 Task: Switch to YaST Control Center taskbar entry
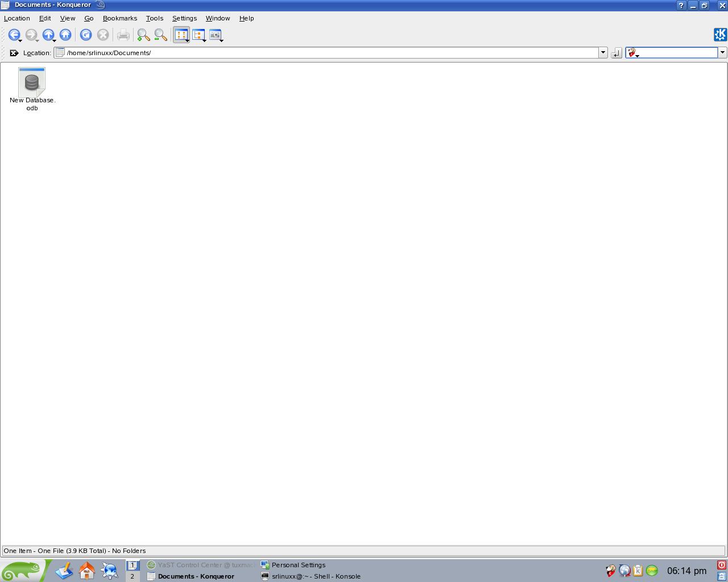[x=200, y=565]
